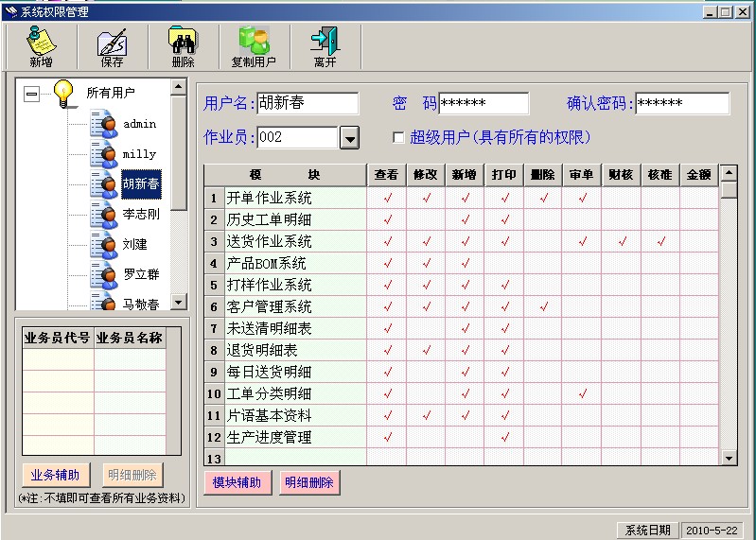
Task: Click the 用户名 input field
Action: pos(308,104)
